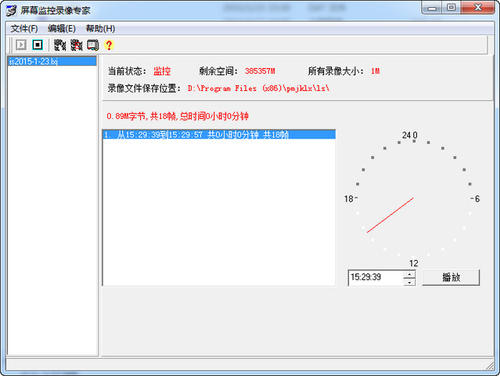Image resolution: width=500 pixels, height=376 pixels.
Task: Click the total recording size value 1M
Action: coord(375,71)
